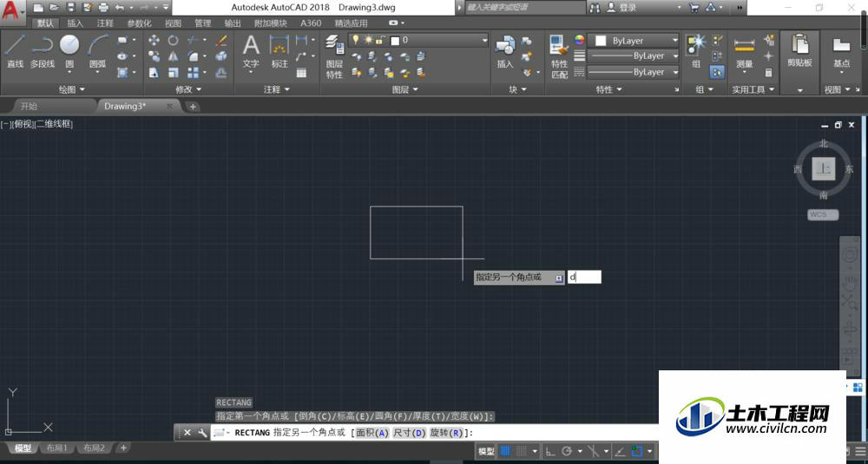Choose the 尺寸(D) command option

(x=409, y=433)
